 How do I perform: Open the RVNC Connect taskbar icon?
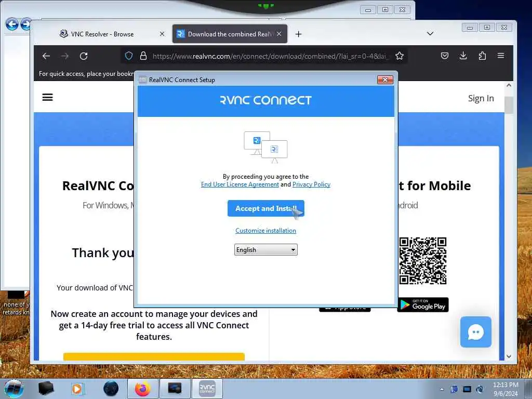coord(207,389)
